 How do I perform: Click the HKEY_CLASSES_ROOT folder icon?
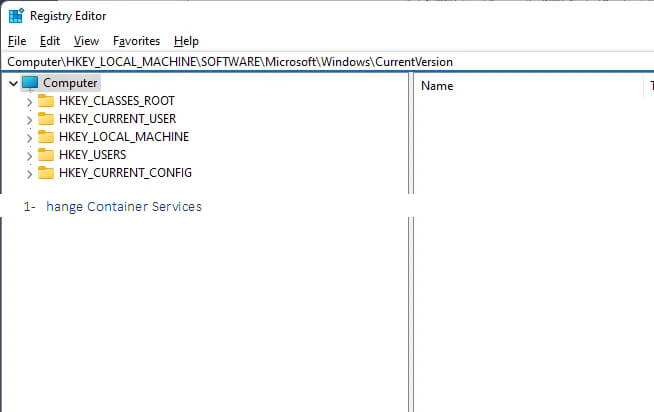point(46,100)
